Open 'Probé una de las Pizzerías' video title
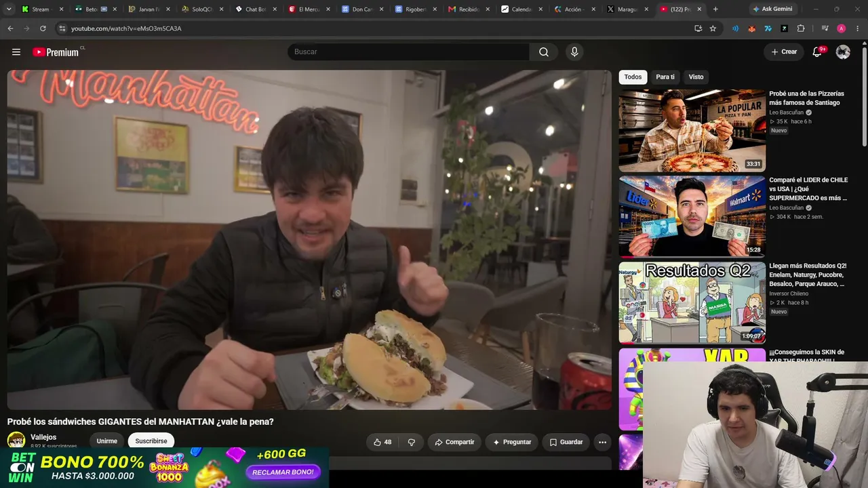This screenshot has width=868, height=488. (807, 98)
